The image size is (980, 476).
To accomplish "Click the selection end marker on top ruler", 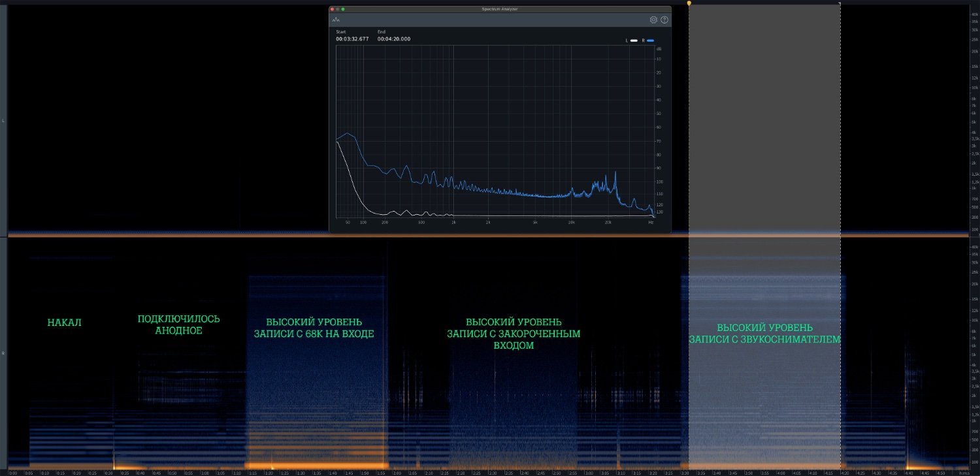I will pos(840,3).
